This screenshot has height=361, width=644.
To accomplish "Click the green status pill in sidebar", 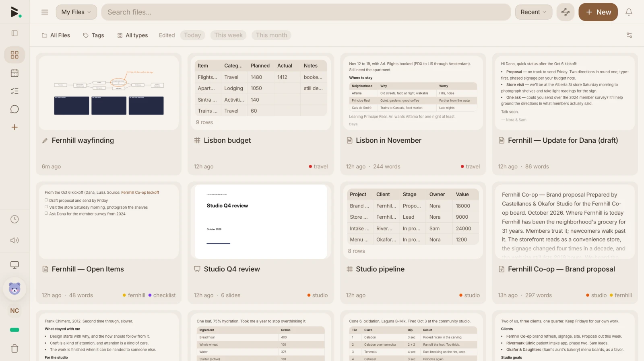I will (14, 330).
